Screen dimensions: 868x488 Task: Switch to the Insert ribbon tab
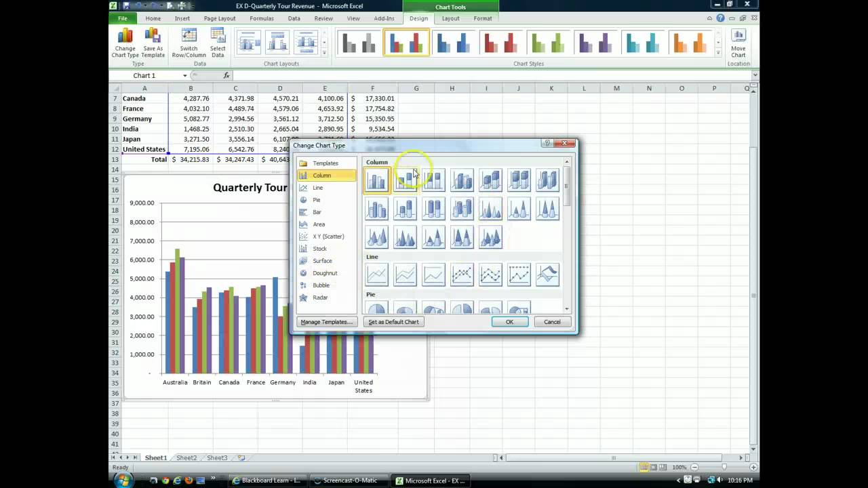pos(182,18)
